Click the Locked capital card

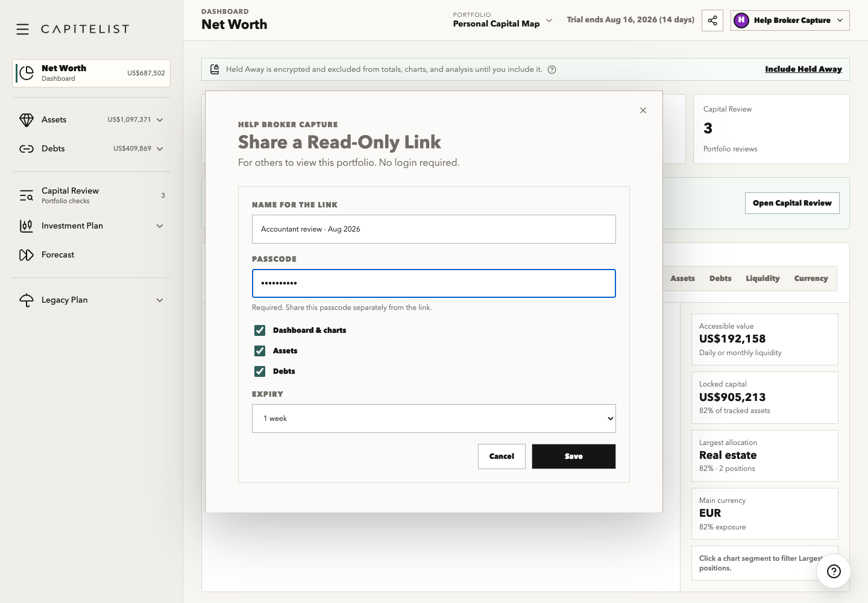(x=764, y=397)
